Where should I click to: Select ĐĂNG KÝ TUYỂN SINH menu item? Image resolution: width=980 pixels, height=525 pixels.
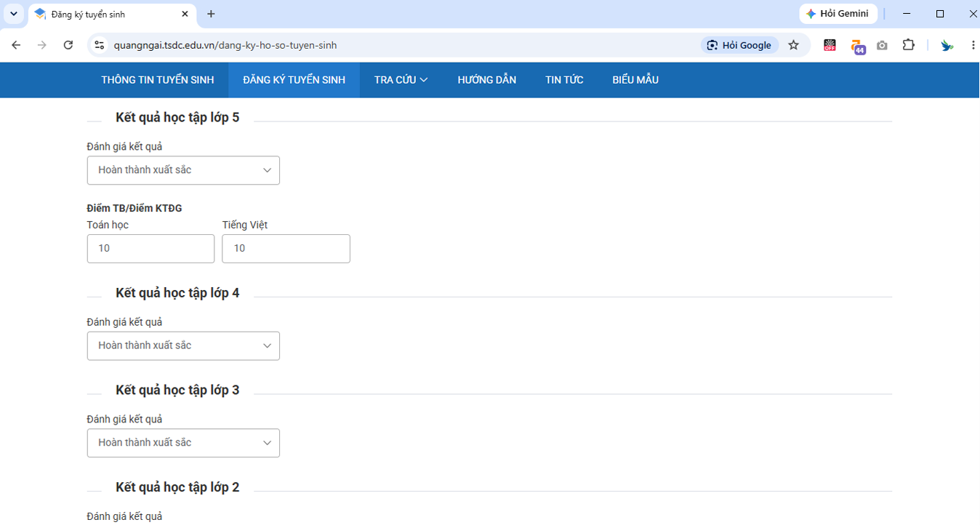294,80
